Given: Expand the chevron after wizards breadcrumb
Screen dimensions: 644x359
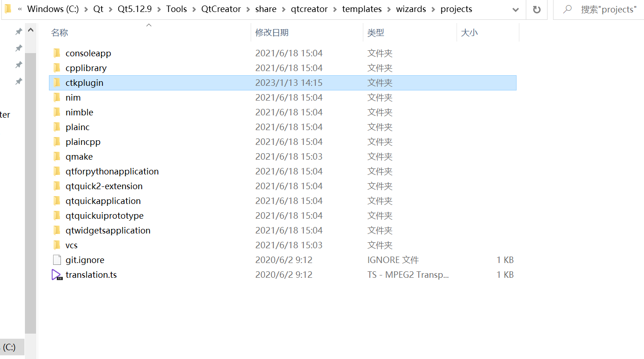Looking at the screenshot, I should [x=433, y=9].
